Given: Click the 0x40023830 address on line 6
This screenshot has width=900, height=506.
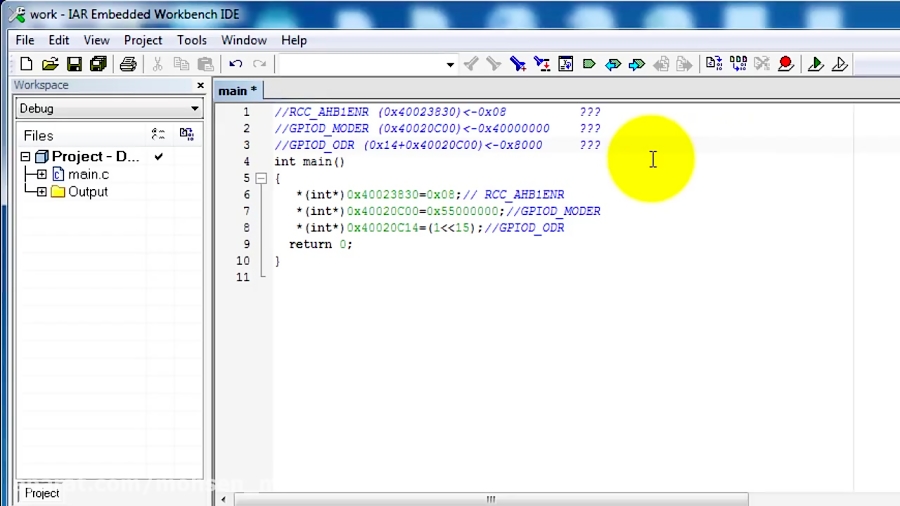Looking at the screenshot, I should coord(383,194).
